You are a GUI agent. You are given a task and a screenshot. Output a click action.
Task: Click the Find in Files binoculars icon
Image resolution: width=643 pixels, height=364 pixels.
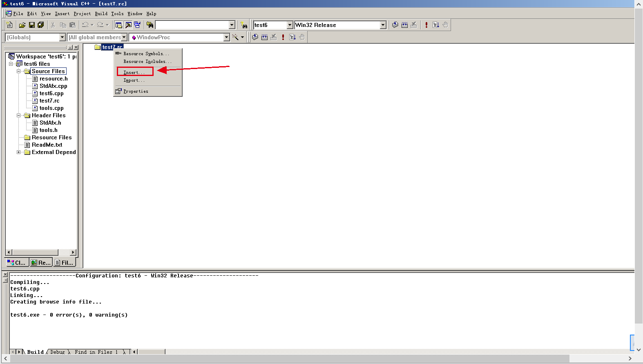(150, 25)
